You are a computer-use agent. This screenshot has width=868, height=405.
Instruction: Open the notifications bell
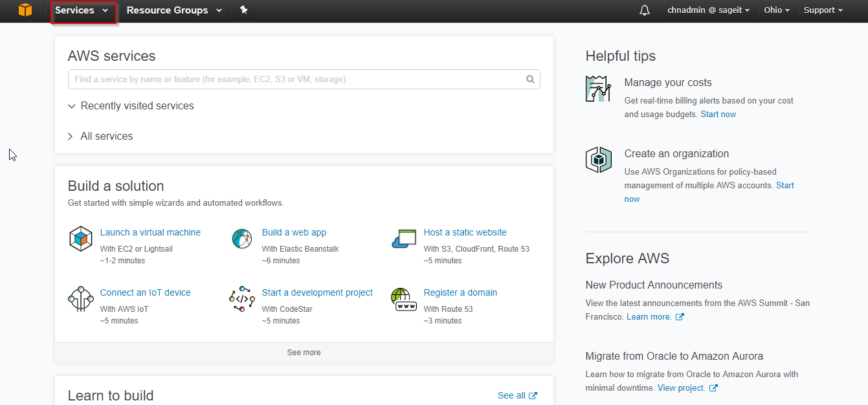(644, 10)
